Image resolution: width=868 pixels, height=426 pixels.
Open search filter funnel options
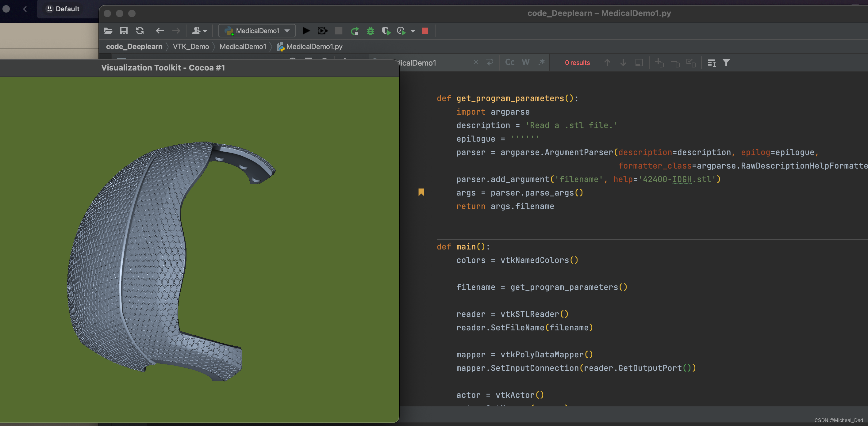click(726, 63)
